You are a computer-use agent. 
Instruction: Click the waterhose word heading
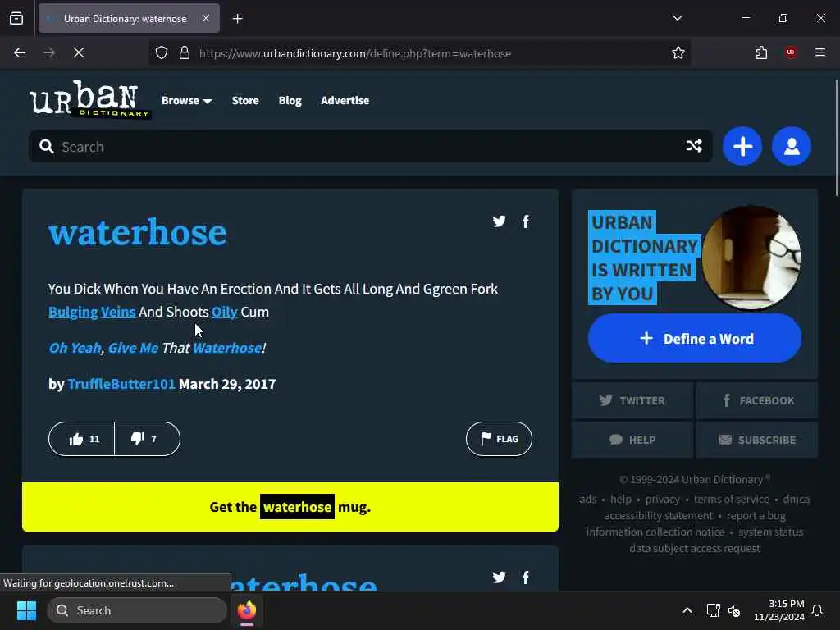pos(138,232)
